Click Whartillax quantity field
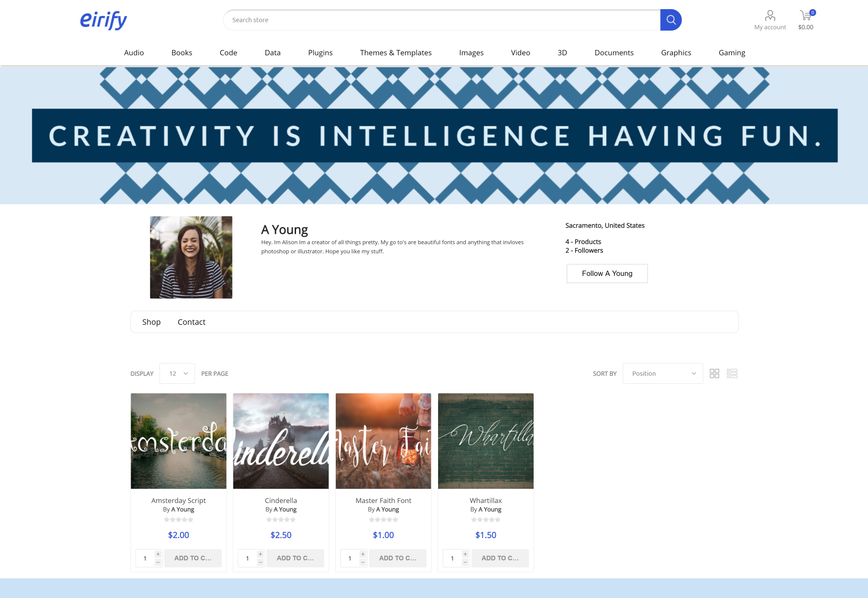868x598 pixels. click(x=452, y=558)
